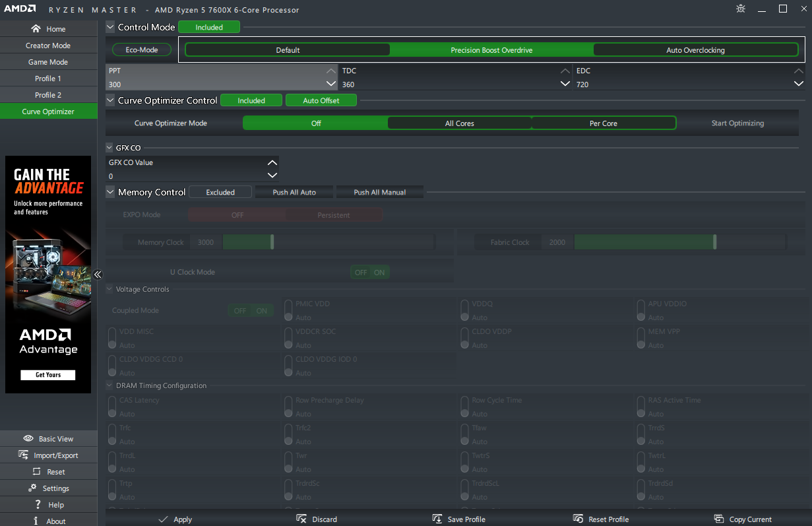This screenshot has height=526, width=812.
Task: Click the Save Profile icon
Action: pos(437,519)
